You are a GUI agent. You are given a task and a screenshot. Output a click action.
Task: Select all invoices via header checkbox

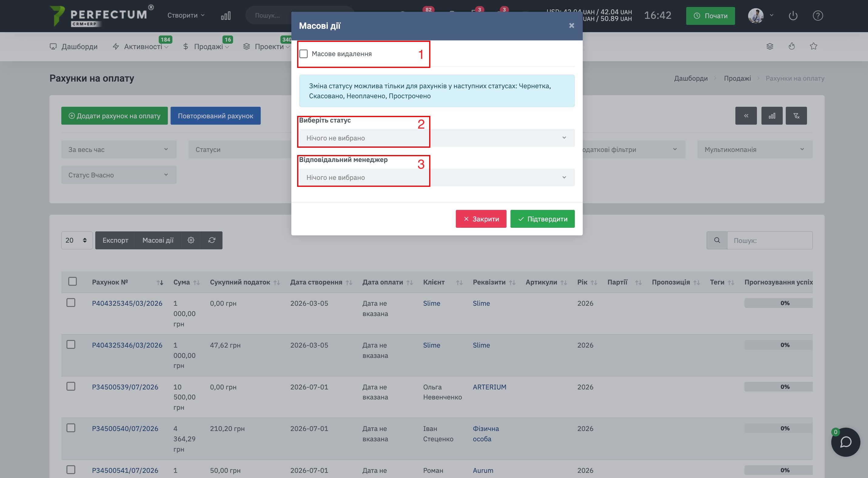[x=73, y=281]
